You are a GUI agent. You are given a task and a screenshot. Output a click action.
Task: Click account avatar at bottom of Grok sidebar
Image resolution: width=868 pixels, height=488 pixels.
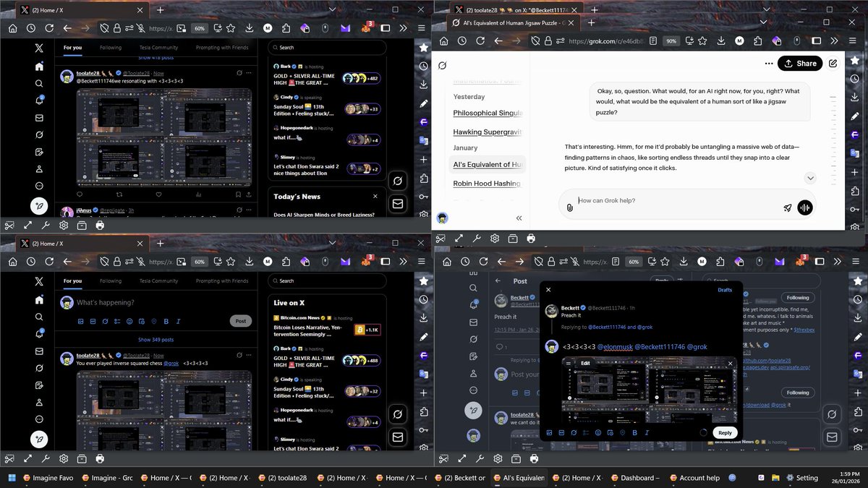pyautogui.click(x=443, y=218)
